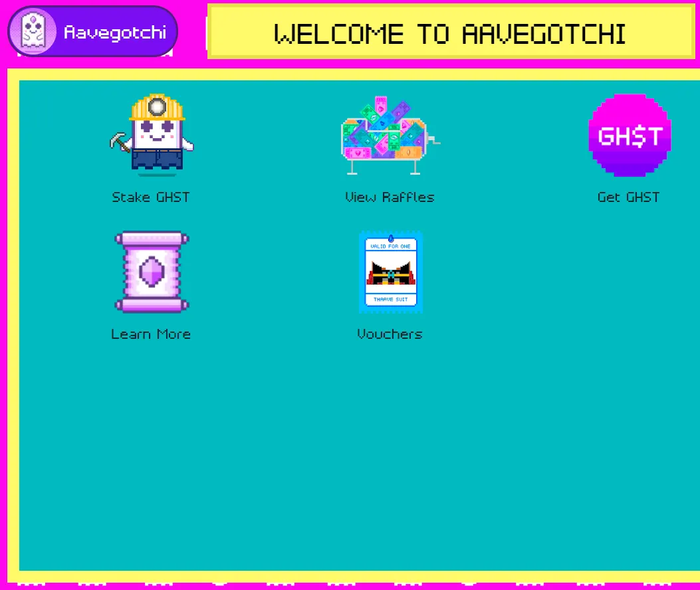
Task: Click the miner ghost's yellow hard hat
Action: [157, 108]
